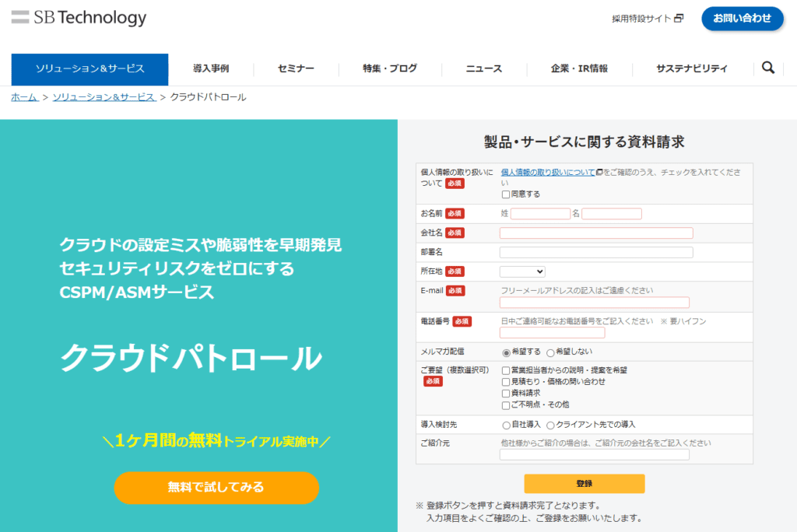797x532 pixels.
Task: Click the お問い合わせ button
Action: 742,19
